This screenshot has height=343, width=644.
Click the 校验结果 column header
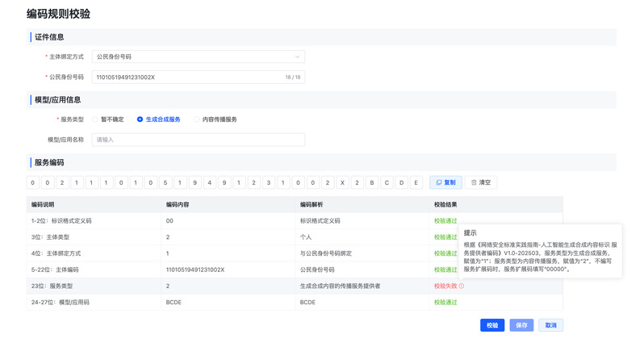tap(445, 204)
